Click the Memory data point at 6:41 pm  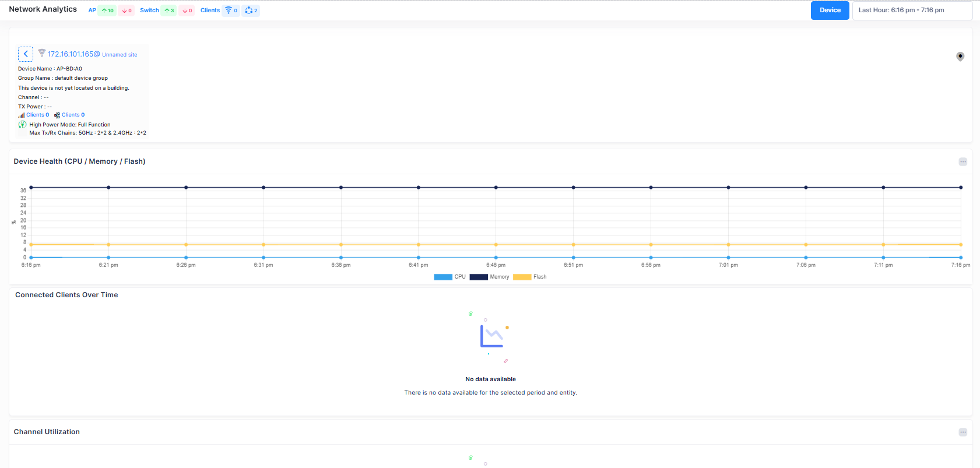click(x=419, y=188)
